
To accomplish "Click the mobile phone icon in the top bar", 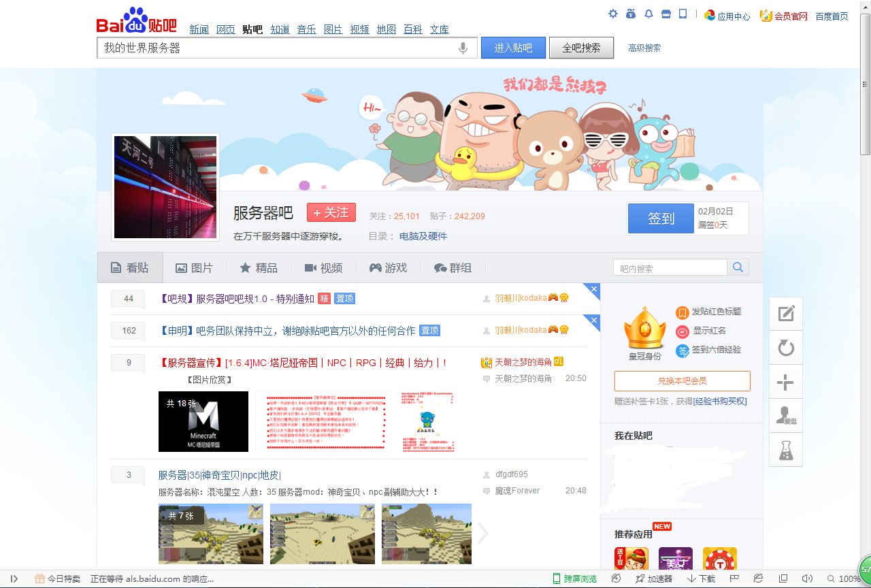I will [x=683, y=13].
